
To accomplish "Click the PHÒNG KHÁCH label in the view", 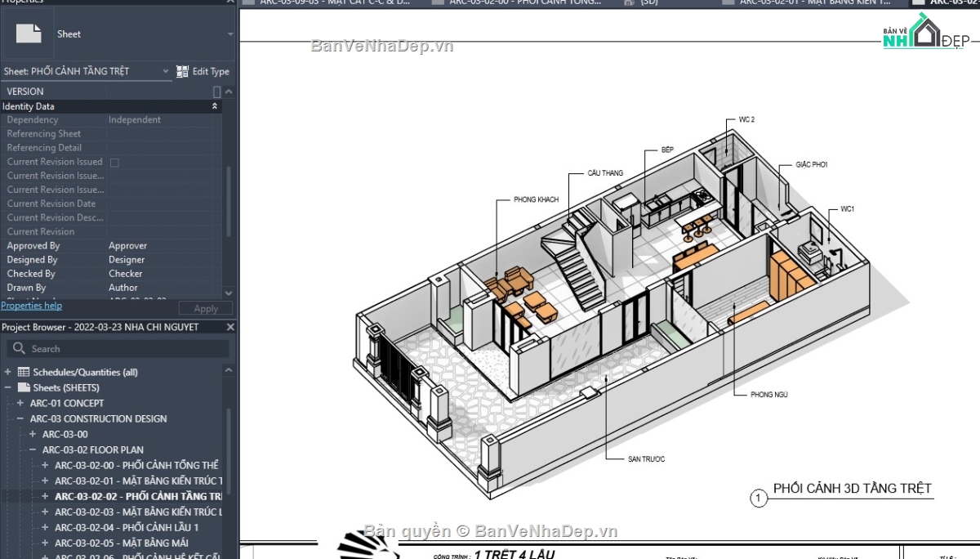I will click(537, 199).
